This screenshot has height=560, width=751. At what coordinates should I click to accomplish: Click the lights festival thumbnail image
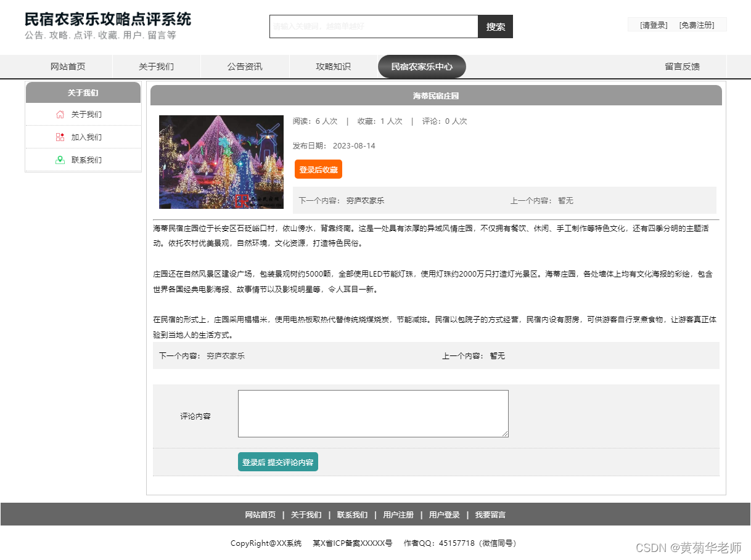click(x=220, y=162)
